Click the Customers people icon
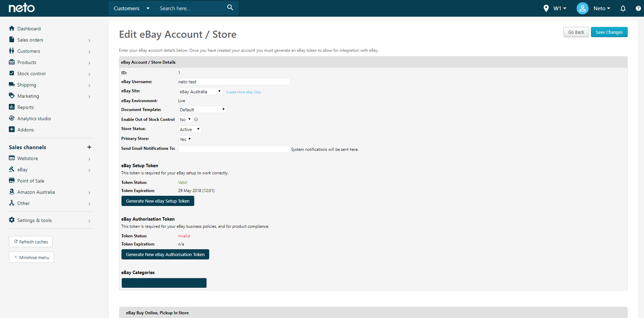Image resolution: width=644 pixels, height=318 pixels. 12,51
